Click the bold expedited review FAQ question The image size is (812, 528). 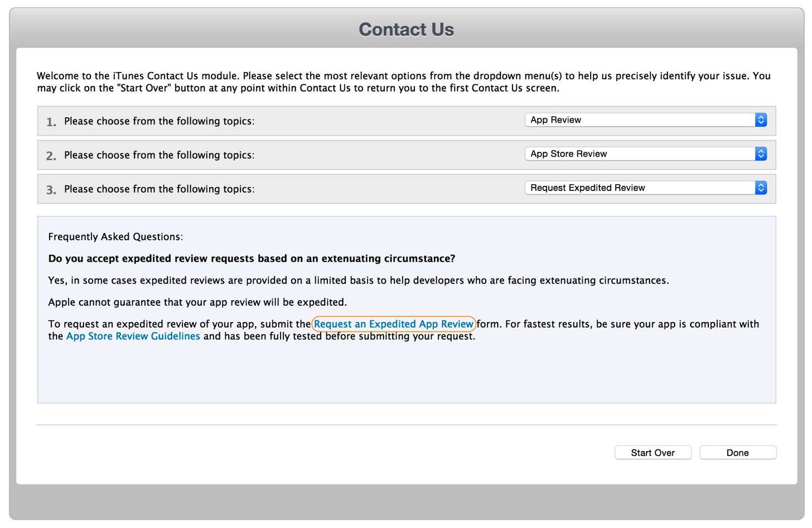pos(252,258)
